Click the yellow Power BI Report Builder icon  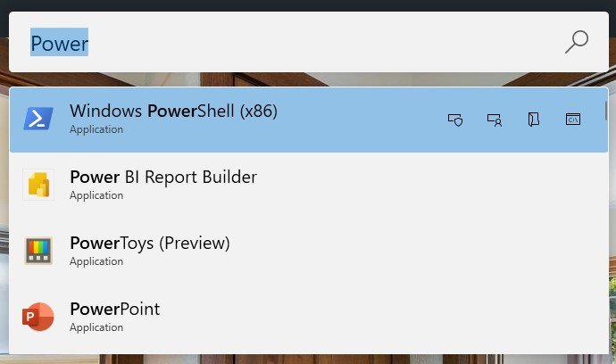click(38, 184)
